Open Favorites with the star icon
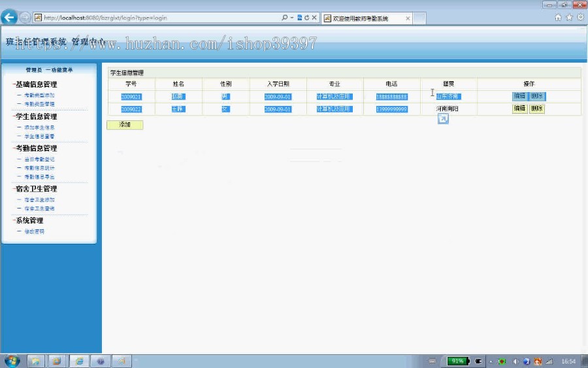588x368 pixels. [x=569, y=17]
